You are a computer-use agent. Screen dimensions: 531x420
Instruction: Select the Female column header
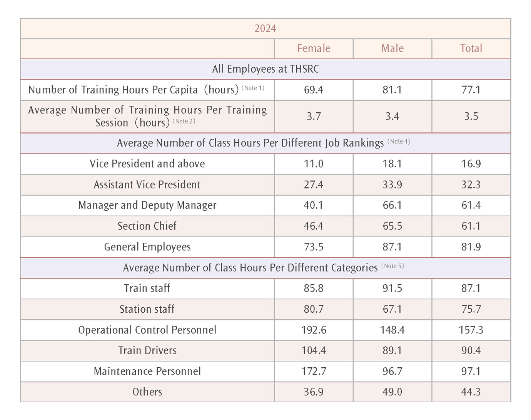point(314,48)
